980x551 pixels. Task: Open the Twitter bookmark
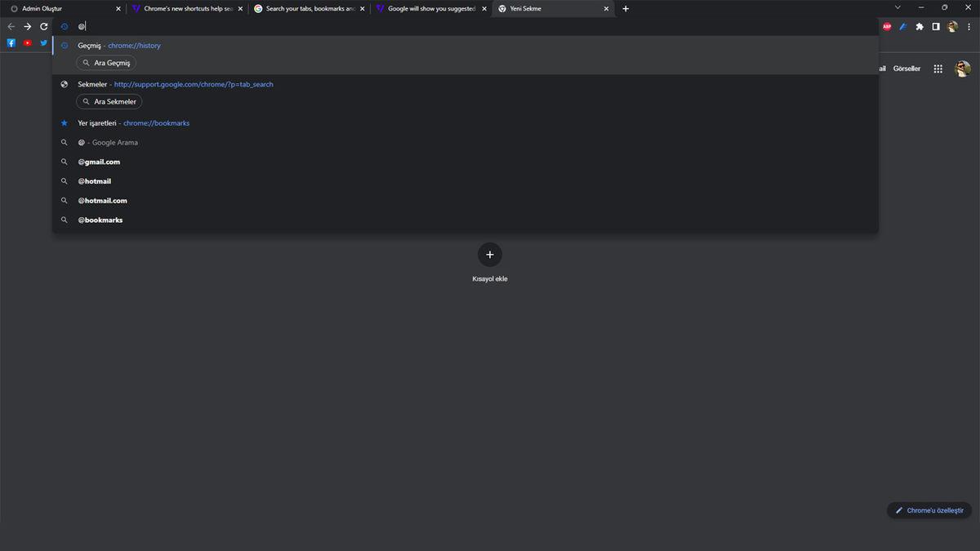tap(44, 43)
